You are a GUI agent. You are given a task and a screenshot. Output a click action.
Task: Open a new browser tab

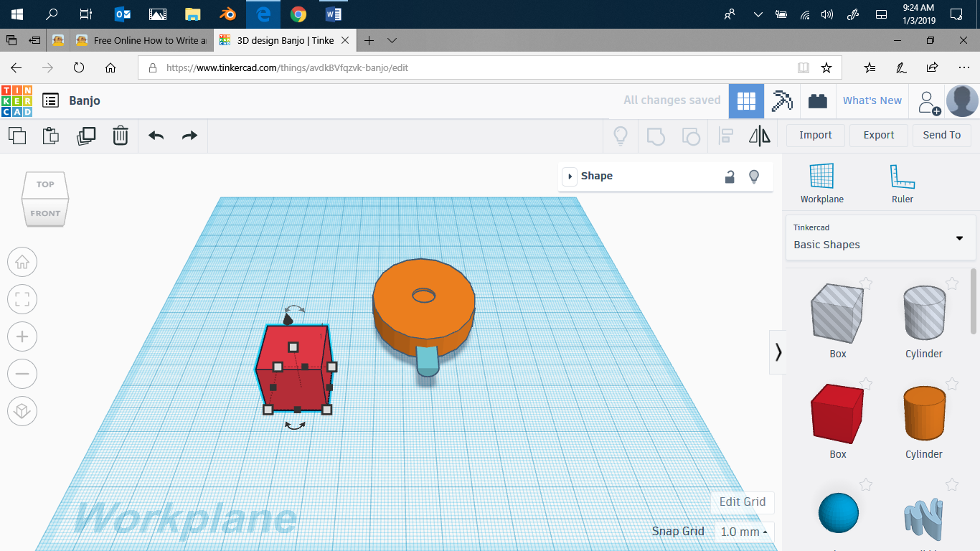pyautogui.click(x=369, y=40)
